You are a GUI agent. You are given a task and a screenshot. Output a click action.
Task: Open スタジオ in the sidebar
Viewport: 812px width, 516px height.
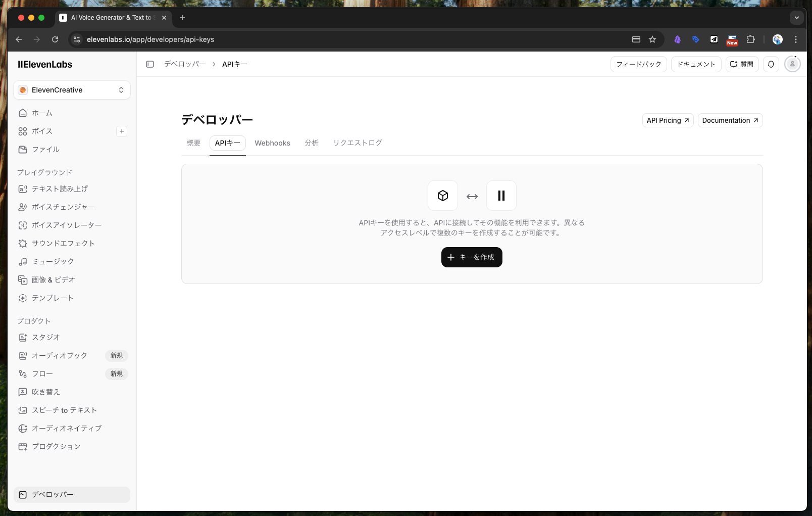45,338
